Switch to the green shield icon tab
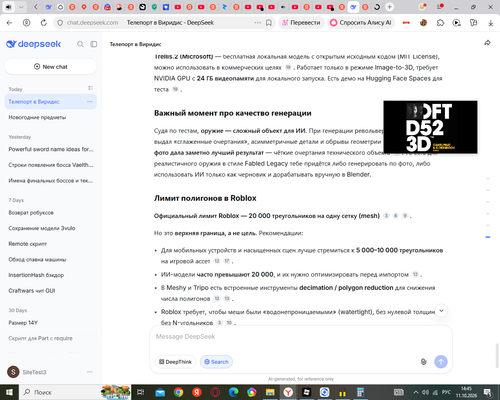The width and height of the screenshot is (500, 400). click(154, 7)
